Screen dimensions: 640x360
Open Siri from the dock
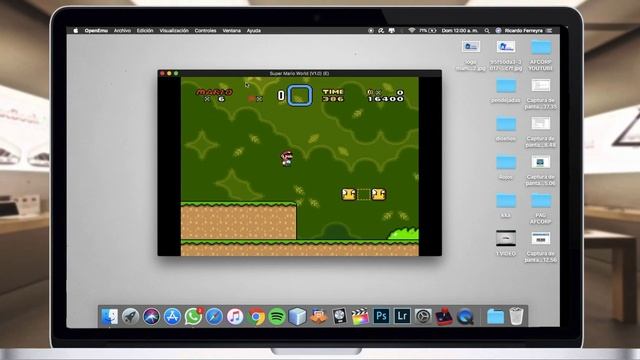[151, 316]
